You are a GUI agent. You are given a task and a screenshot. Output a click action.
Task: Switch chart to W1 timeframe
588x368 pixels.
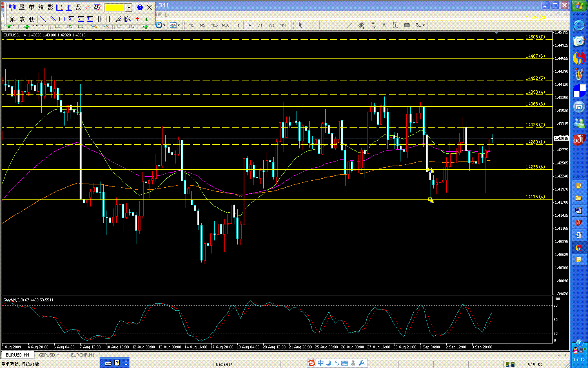click(x=272, y=25)
